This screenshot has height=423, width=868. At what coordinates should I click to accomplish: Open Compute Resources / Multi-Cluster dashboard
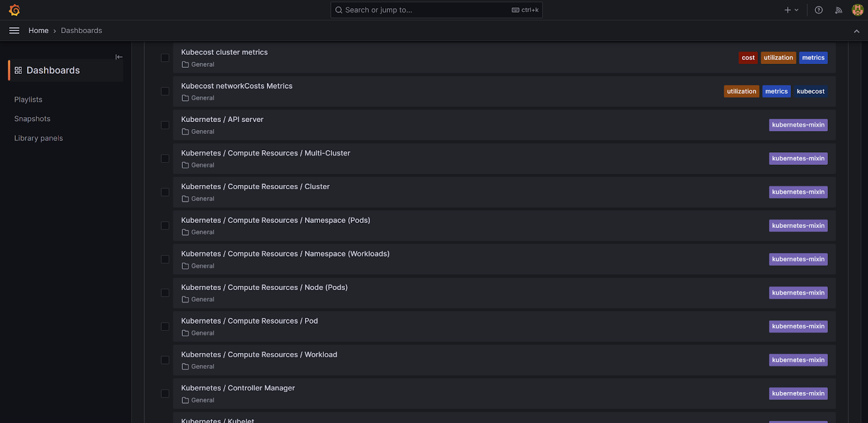pyautogui.click(x=266, y=153)
